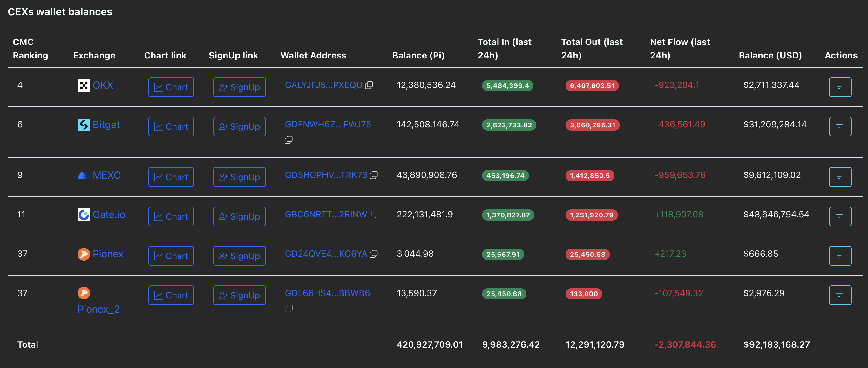Open the Chart for Gate.io
The width and height of the screenshot is (868, 368).
tap(171, 216)
